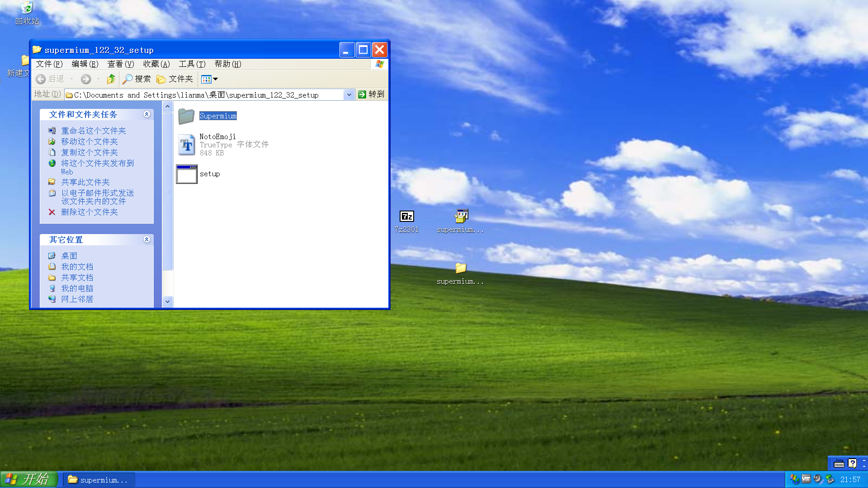The image size is (868, 488).
Task: Select the Supermium folder icon
Action: [186, 116]
